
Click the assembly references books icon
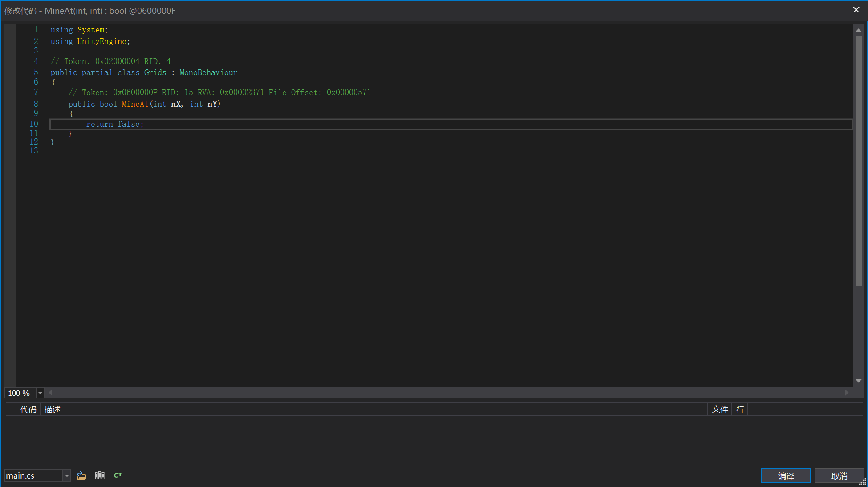(100, 475)
